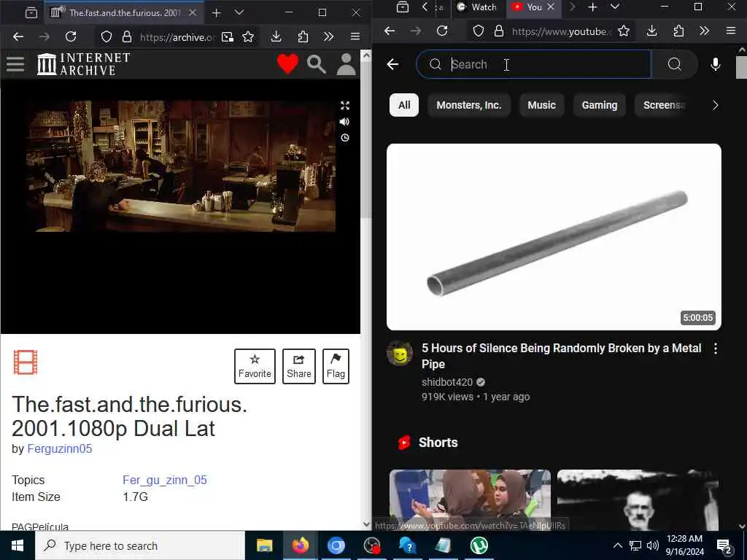This screenshot has width=747, height=560.
Task: Open uploader Ferguzinn05 profile link
Action: pos(60,448)
